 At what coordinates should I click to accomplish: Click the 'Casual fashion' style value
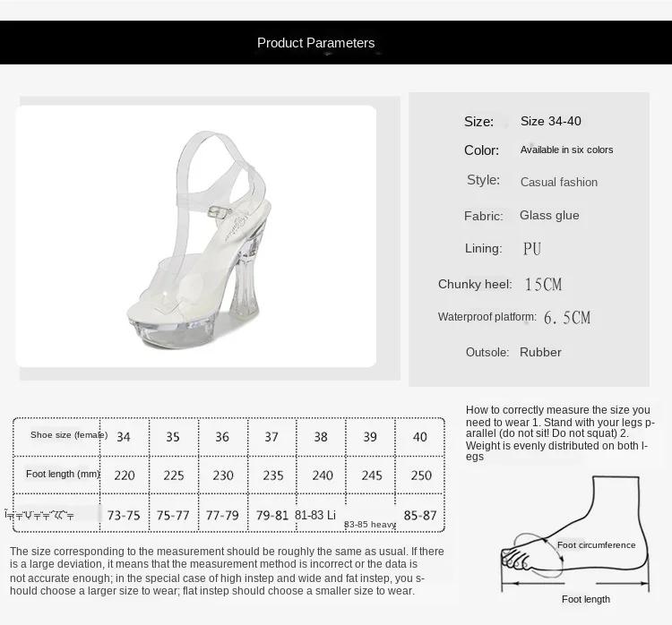click(559, 182)
